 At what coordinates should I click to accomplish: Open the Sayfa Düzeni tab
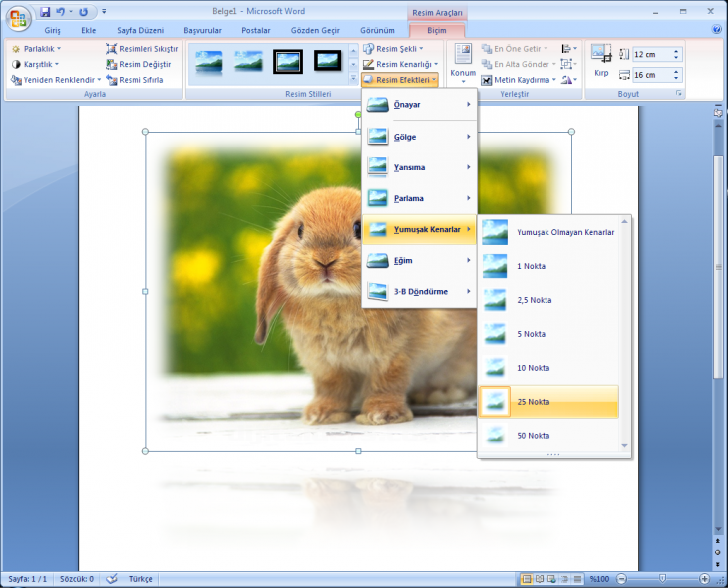click(x=141, y=30)
